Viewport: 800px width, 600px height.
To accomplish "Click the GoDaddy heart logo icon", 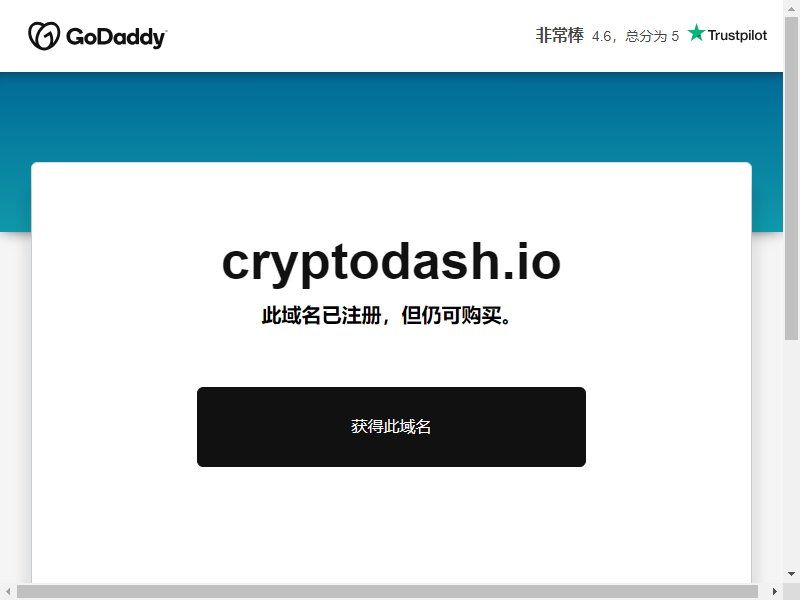I will click(x=44, y=36).
